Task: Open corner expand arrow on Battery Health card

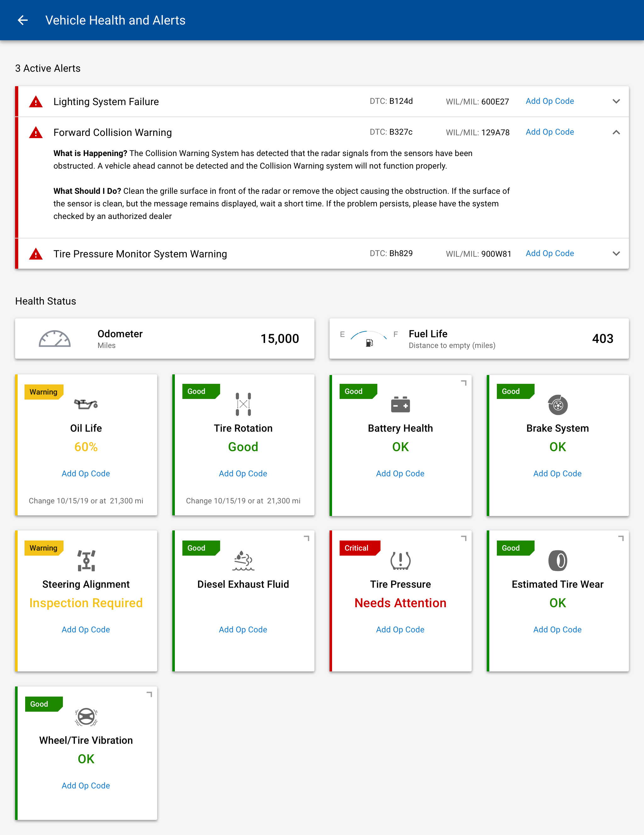Action: point(464,383)
